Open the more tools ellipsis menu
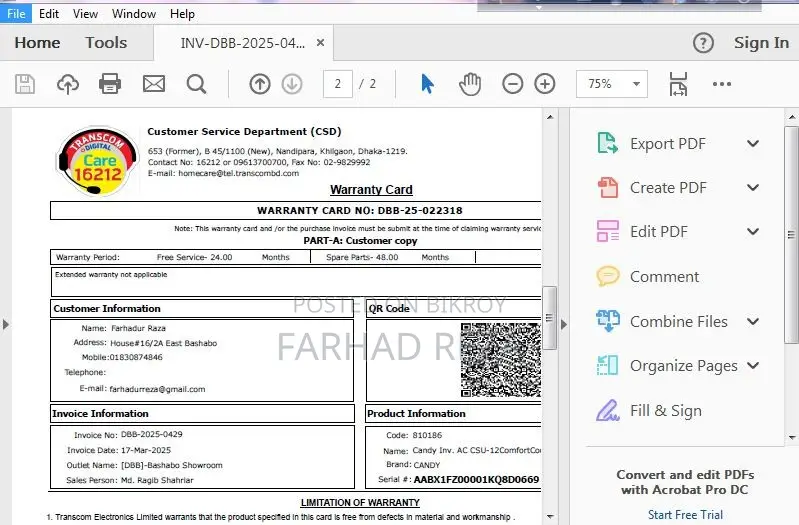The width and height of the screenshot is (799, 525). point(722,84)
